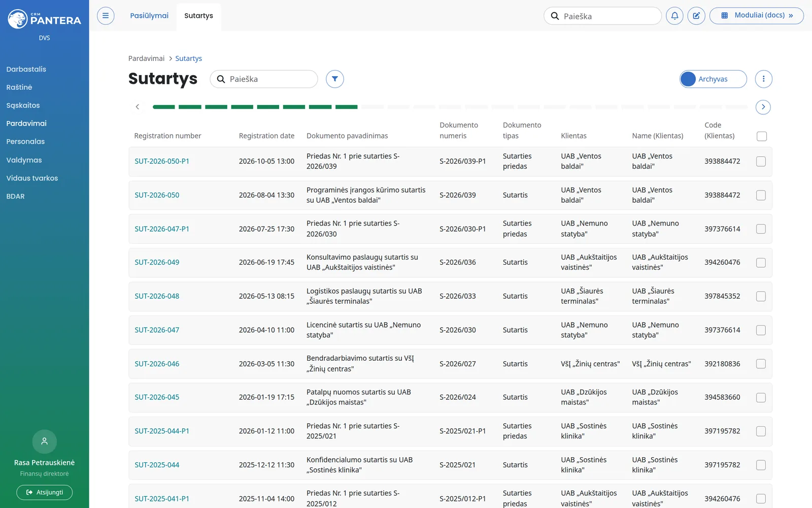The width and height of the screenshot is (812, 508).
Task: Open the Moduliai (docs) dropdown
Action: (756, 16)
